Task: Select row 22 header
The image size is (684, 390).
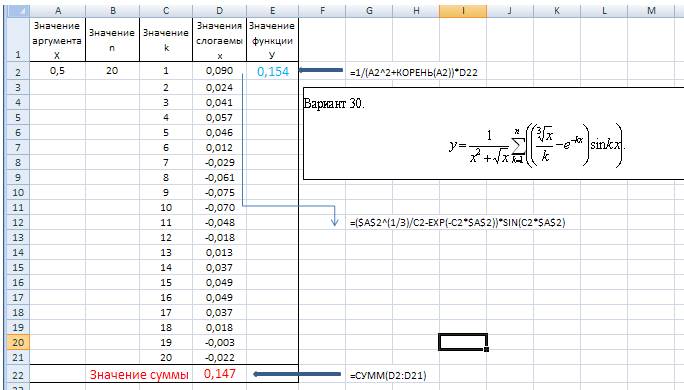Action: (x=17, y=375)
